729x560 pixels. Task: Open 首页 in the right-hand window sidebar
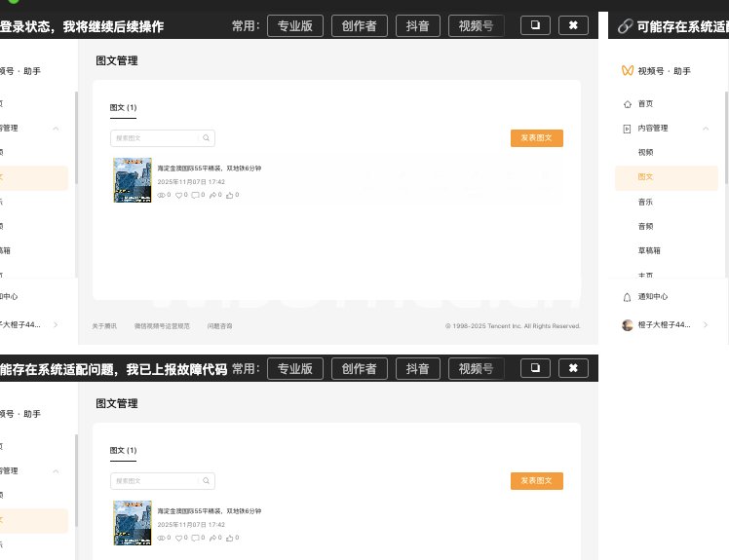click(x=645, y=104)
